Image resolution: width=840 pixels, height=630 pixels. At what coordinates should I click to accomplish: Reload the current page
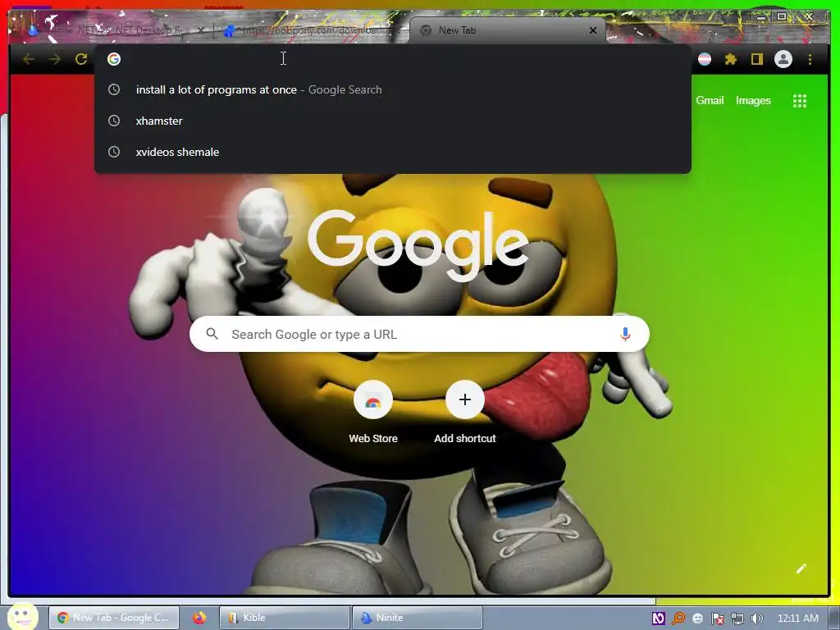81,59
